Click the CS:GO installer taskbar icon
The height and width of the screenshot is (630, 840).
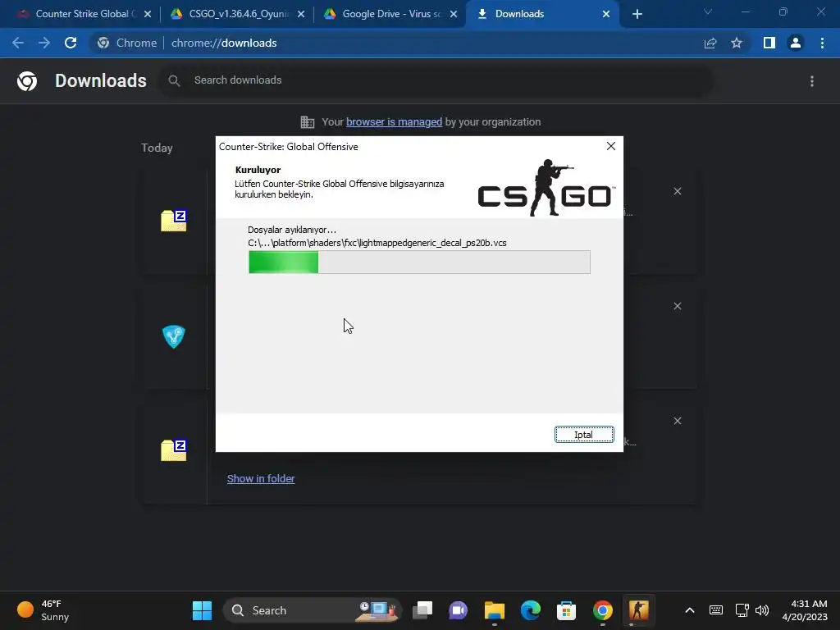pyautogui.click(x=638, y=610)
